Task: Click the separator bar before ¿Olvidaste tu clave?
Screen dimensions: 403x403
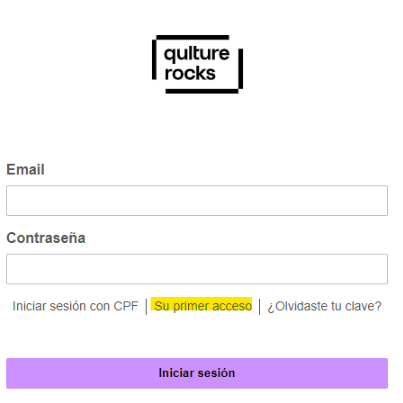Action: click(x=260, y=307)
